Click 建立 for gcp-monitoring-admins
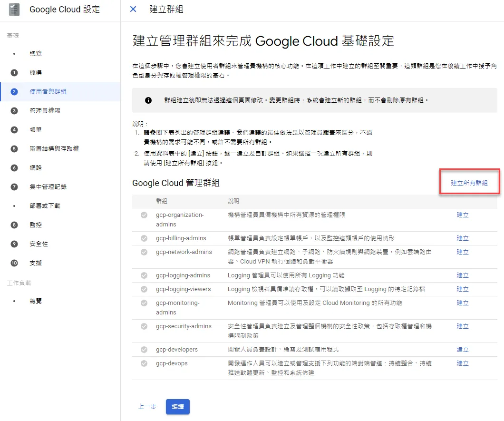This screenshot has height=421, width=504. tap(463, 303)
